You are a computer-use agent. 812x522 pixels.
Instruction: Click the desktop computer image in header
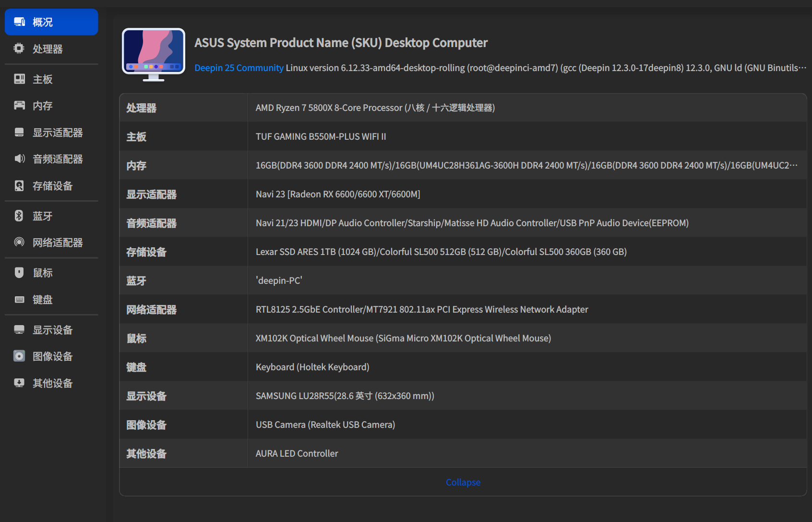(x=154, y=54)
